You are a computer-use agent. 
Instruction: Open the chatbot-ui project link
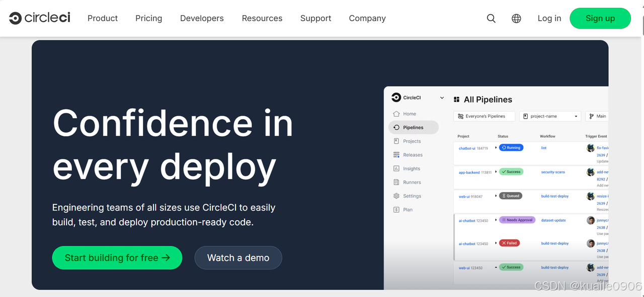coord(467,148)
